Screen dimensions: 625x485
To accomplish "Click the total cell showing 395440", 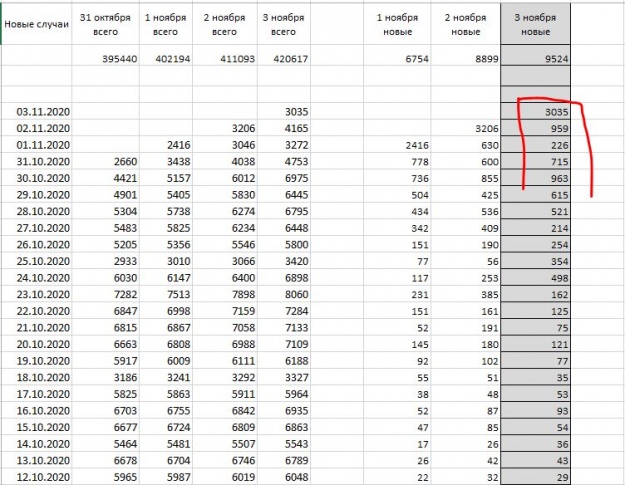I will coord(105,60).
